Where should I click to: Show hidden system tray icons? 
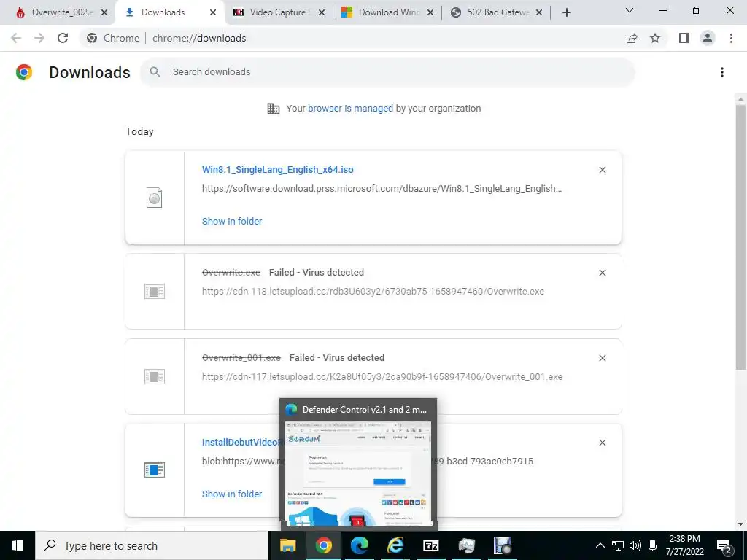click(600, 545)
